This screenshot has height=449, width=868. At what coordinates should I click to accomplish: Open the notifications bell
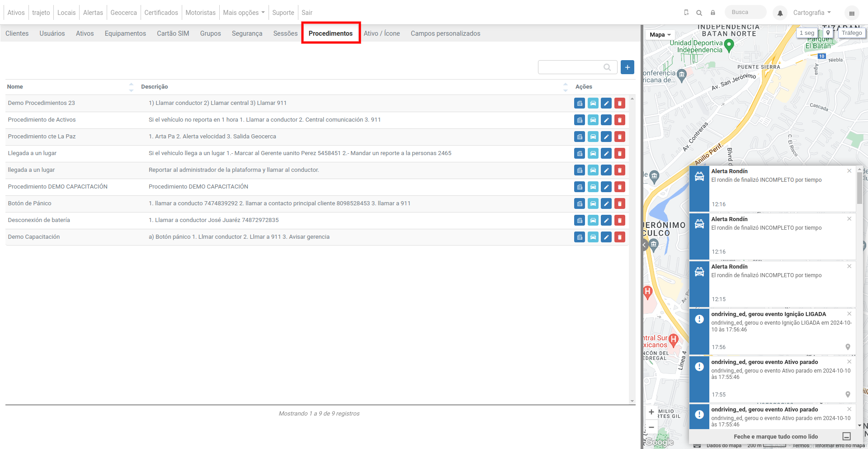click(780, 13)
